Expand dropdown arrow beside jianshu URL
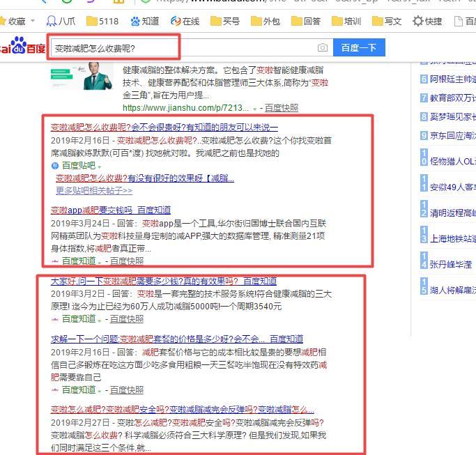Viewport: 476px width, 455px height. tap(254, 109)
